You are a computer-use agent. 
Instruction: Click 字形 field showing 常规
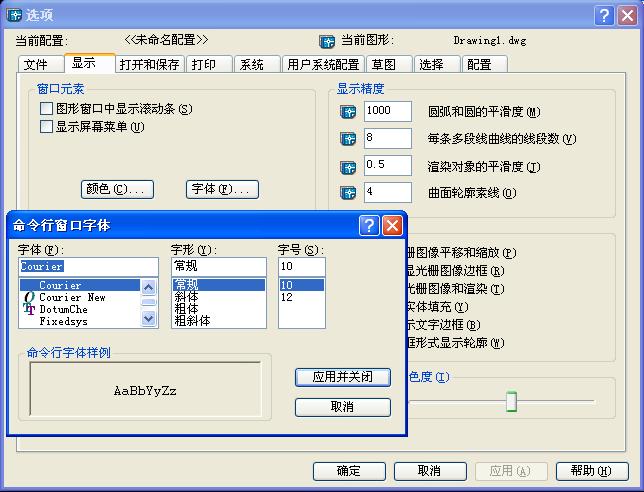(x=218, y=267)
